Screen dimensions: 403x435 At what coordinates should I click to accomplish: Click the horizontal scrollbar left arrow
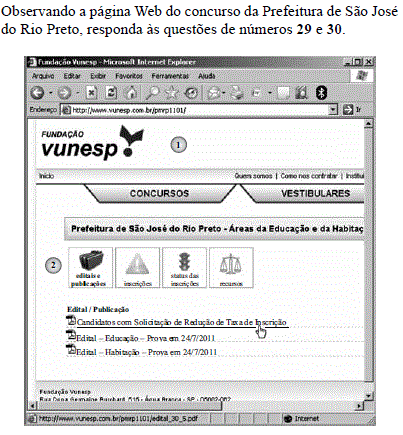click(x=33, y=406)
